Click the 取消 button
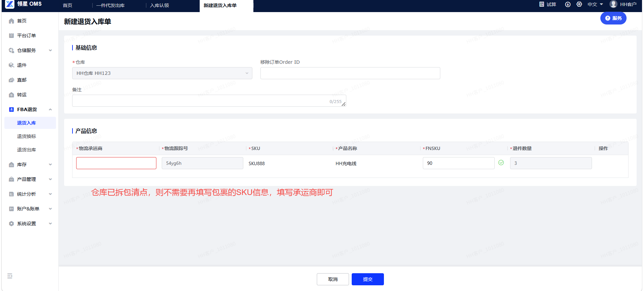 click(333, 279)
